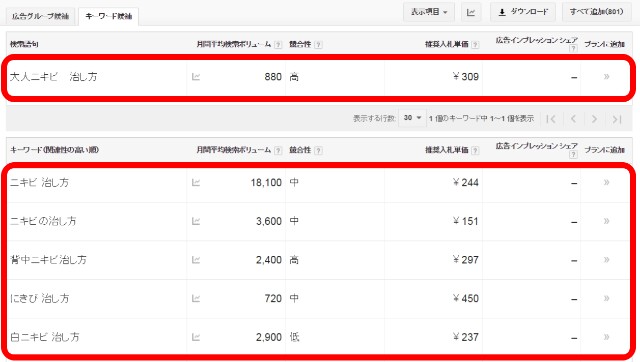Add ニキビの治し方 to plan
The width and height of the screenshot is (640, 362).
pos(606,221)
